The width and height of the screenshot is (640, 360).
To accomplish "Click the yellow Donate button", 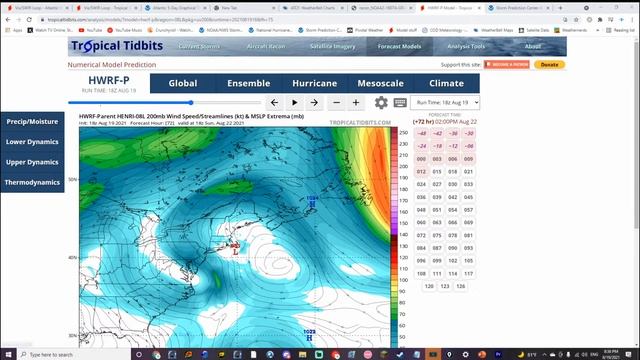I will (x=549, y=64).
